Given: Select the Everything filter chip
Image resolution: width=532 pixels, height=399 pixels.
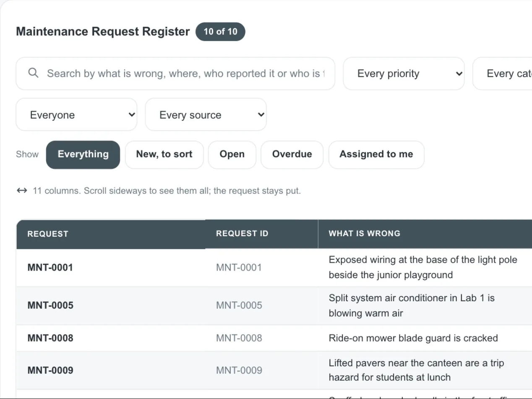Looking at the screenshot, I should click(x=83, y=154).
